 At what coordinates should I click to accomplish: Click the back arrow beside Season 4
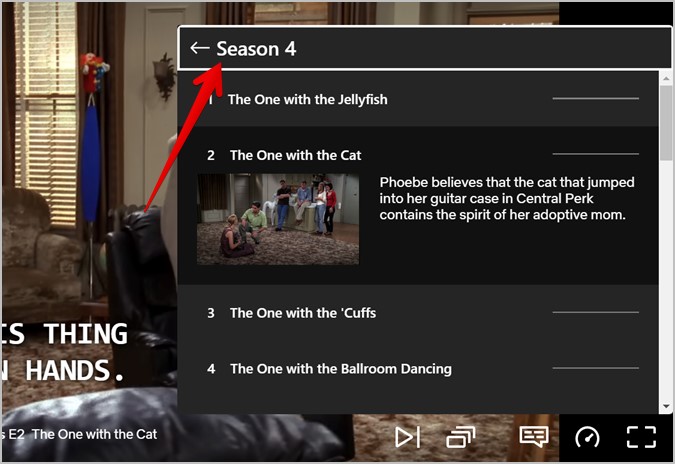coord(200,48)
